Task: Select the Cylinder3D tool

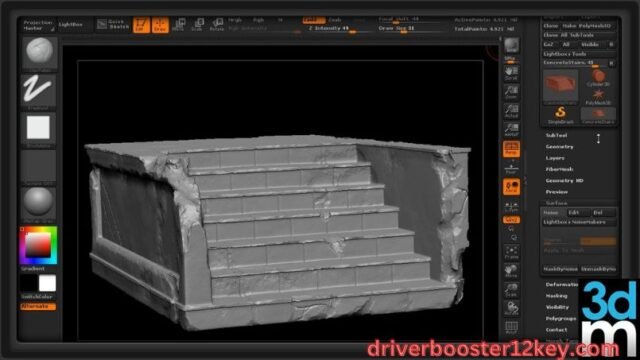Action: (x=598, y=78)
